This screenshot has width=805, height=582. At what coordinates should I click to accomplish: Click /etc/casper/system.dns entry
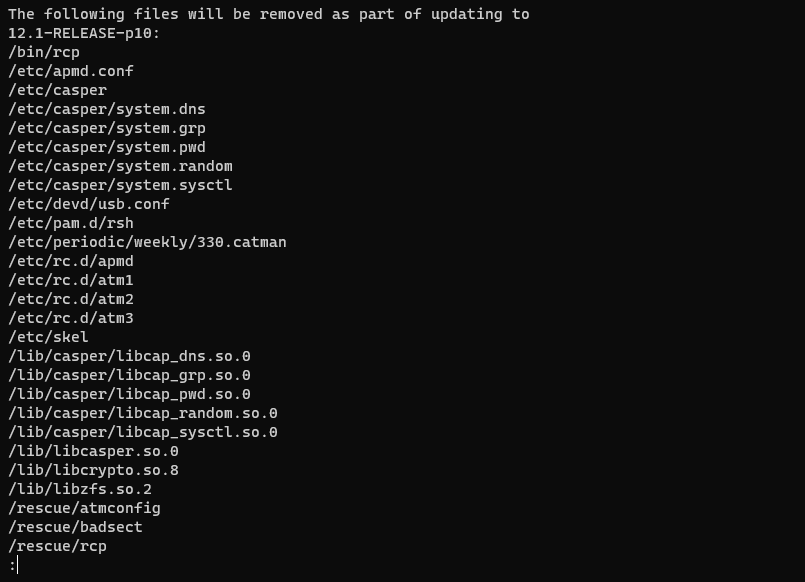107,109
